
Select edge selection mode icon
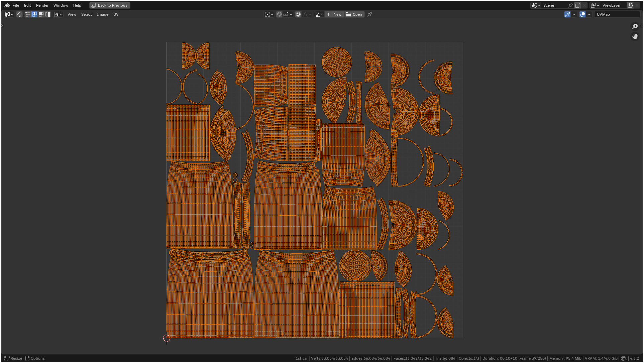pyautogui.click(x=34, y=14)
